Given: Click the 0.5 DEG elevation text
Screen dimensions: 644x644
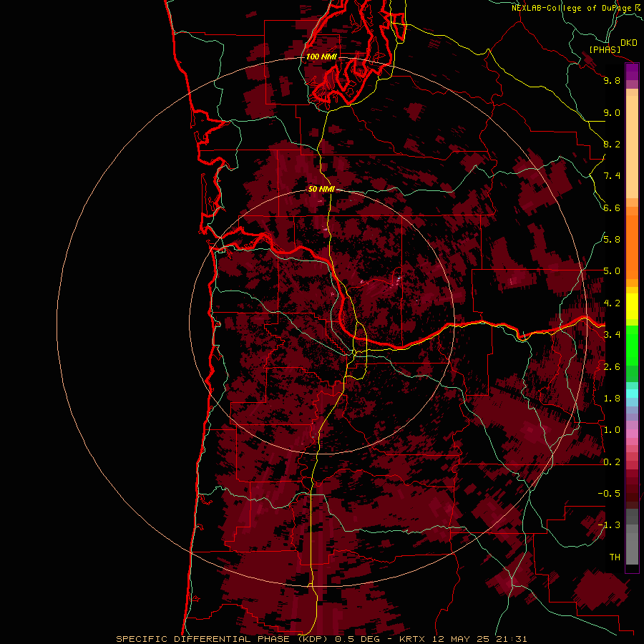Looking at the screenshot, I should [356, 639].
